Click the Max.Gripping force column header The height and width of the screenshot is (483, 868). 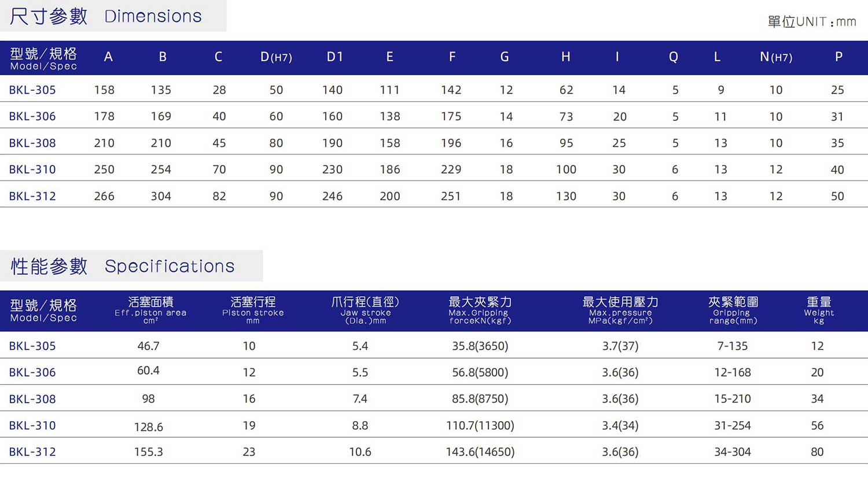click(x=478, y=310)
